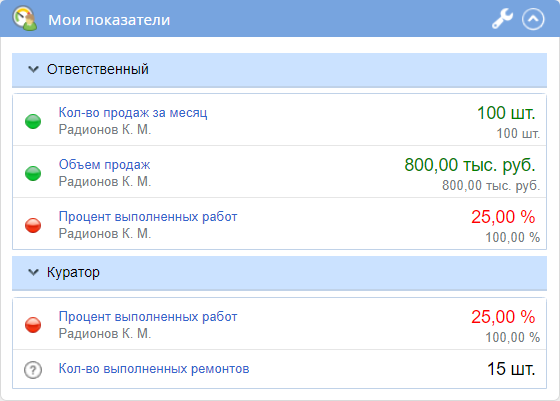Screen dimensions: 560x401
Task: Click the Ответственный group header
Action: (x=279, y=70)
